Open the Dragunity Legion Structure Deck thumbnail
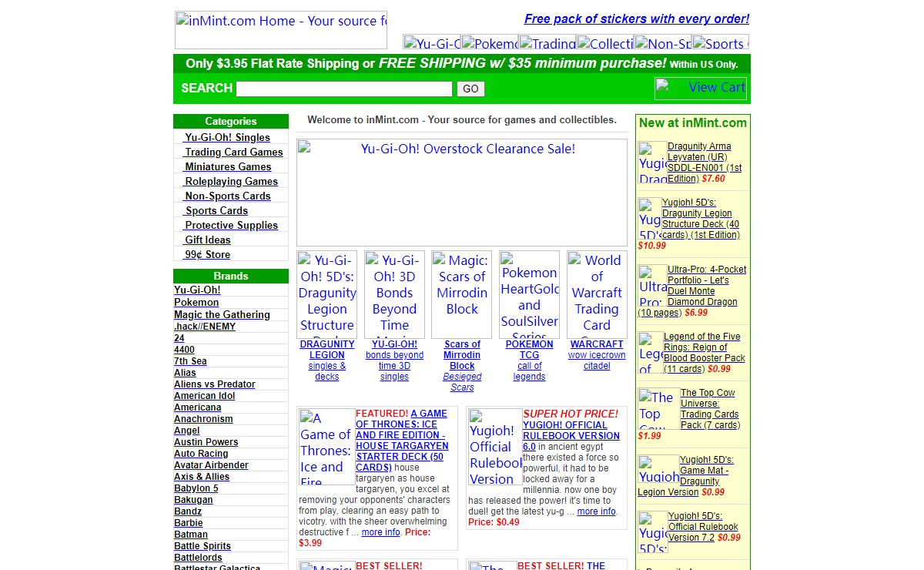Screen dimensions: 924x570 (327, 294)
